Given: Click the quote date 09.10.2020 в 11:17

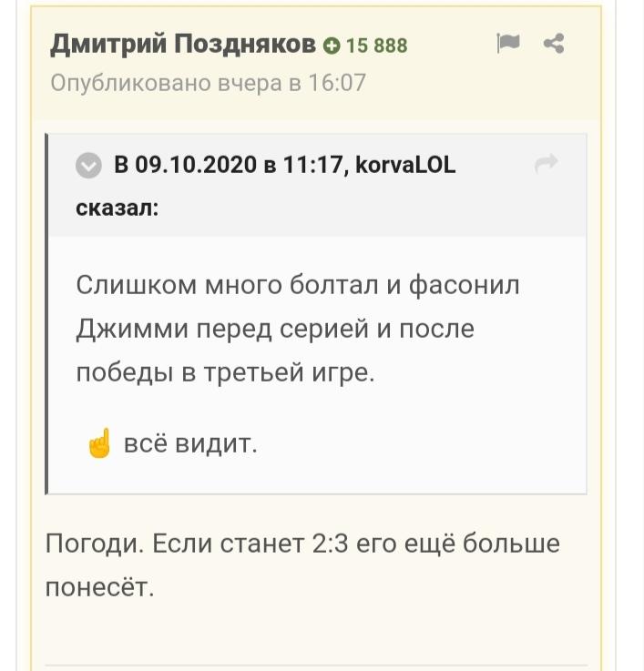Looking at the screenshot, I should click(x=239, y=165).
